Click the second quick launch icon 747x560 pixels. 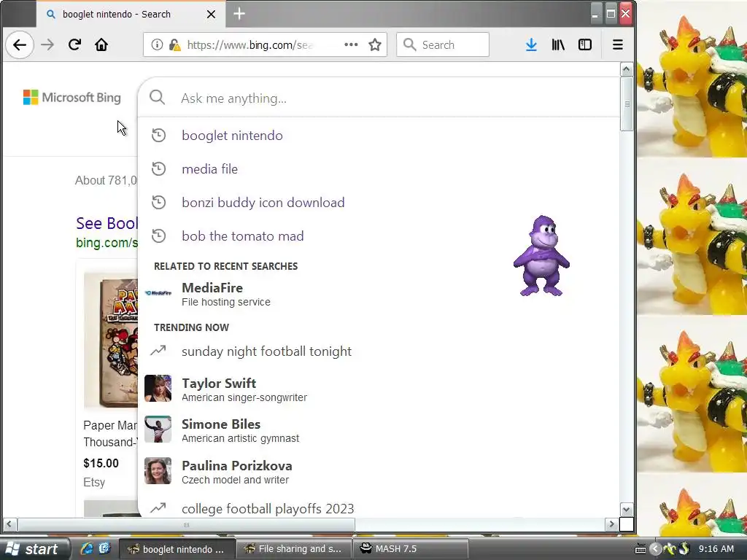click(104, 548)
